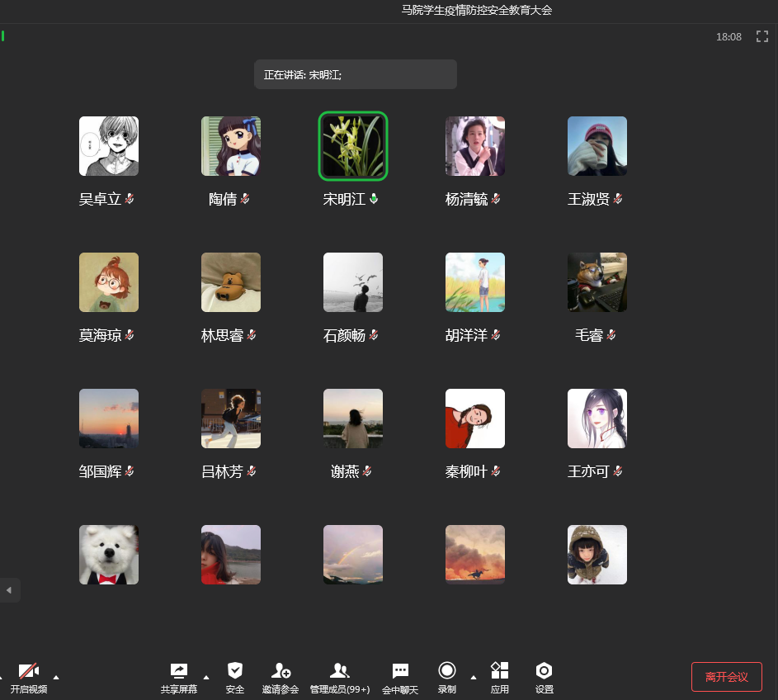Screen dimensions: 778x700
Task: Click muted mic icon beside 陶倩
Action: click(244, 199)
